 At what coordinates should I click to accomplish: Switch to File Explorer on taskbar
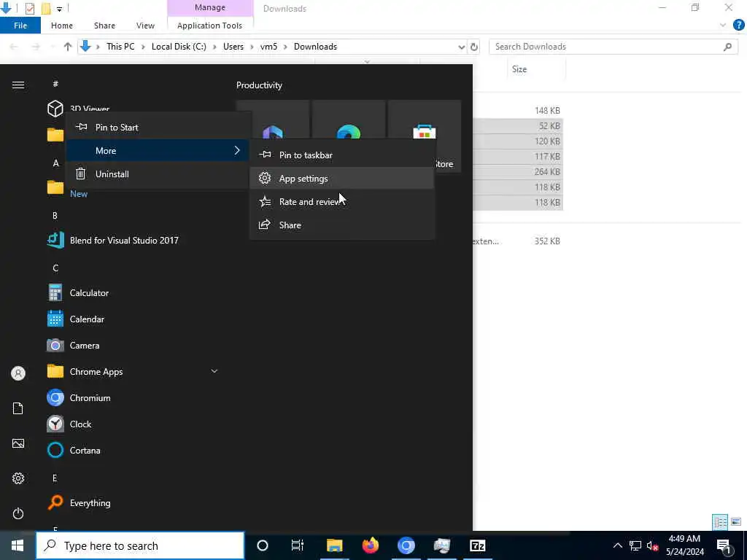334,545
